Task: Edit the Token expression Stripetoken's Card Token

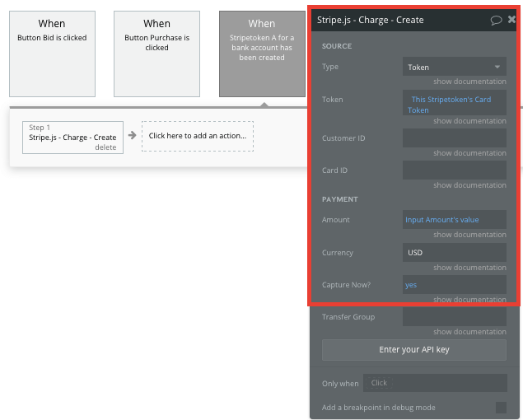Action: [x=455, y=103]
